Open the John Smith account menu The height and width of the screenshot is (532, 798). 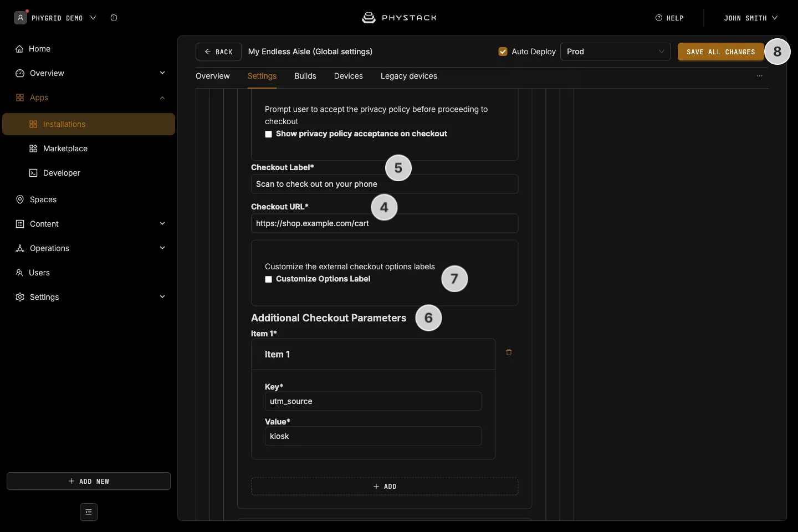(751, 18)
